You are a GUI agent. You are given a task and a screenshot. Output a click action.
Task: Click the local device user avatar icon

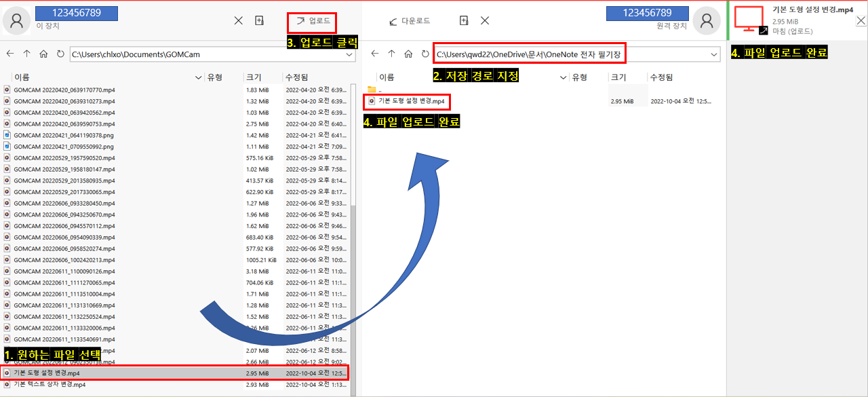point(17,21)
